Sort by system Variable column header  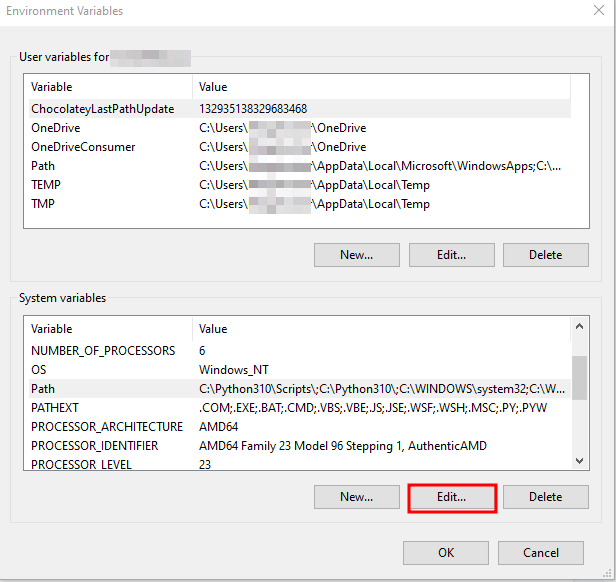[x=52, y=329]
